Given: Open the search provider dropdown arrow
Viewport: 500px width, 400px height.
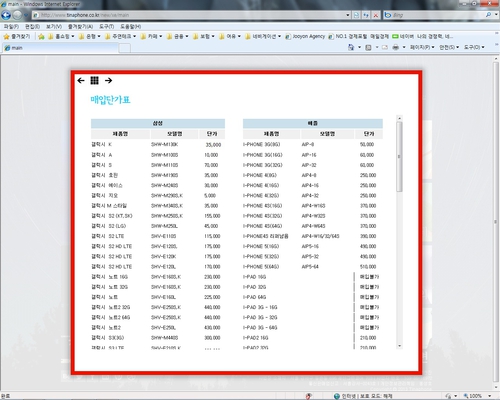Looking at the screenshot, I should pos(496,15).
